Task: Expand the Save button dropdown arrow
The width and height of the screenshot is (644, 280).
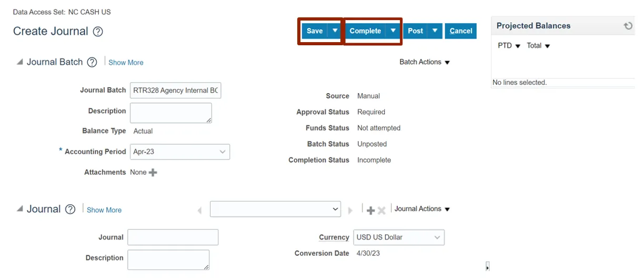Action: coord(335,31)
